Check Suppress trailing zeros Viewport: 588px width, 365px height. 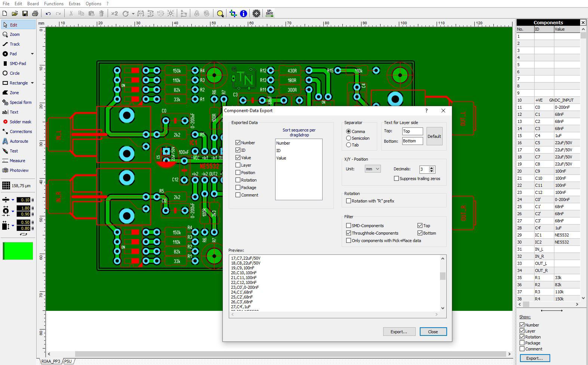[396, 179]
